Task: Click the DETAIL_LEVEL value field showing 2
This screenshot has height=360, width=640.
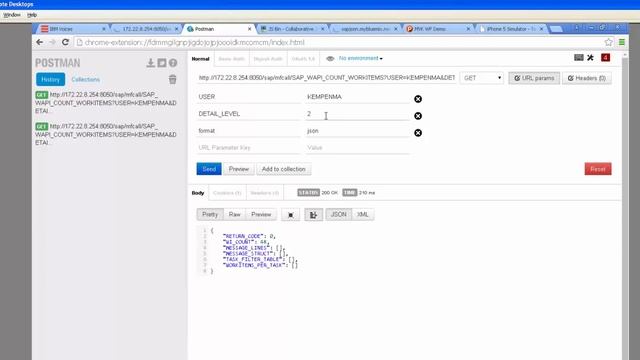Action: [x=357, y=114]
